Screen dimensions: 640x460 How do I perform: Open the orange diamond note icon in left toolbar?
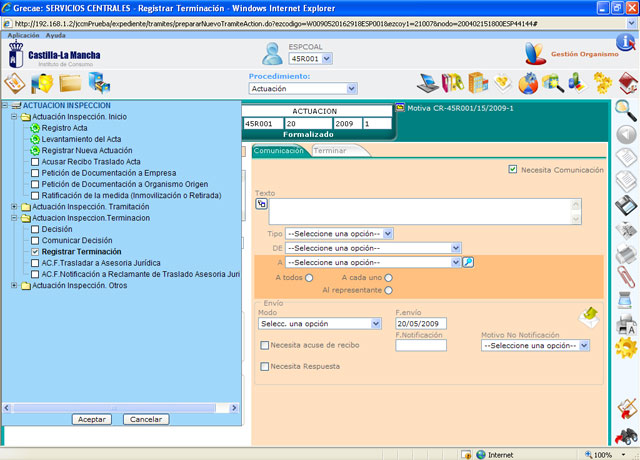tap(15, 83)
